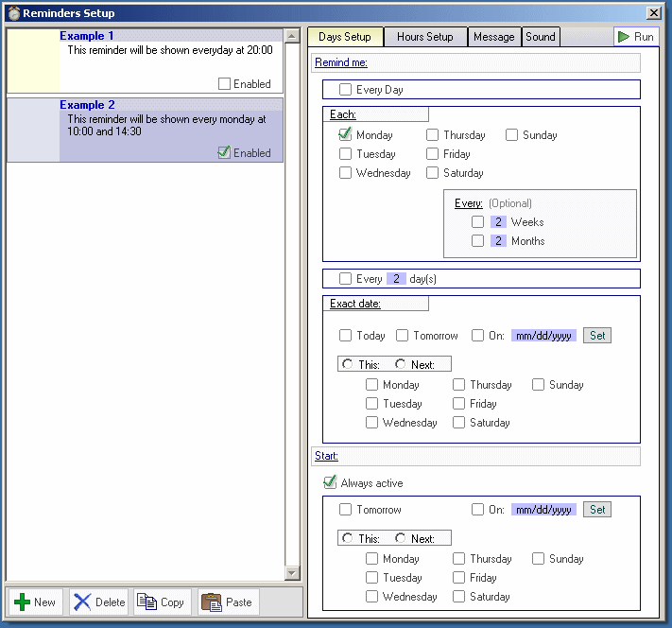Click Set button in Start section
Image resolution: width=672 pixels, height=628 pixels.
coord(597,510)
